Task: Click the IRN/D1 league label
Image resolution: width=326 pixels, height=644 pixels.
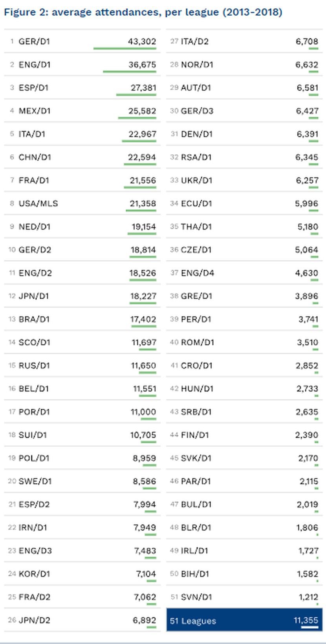Action: click(33, 527)
